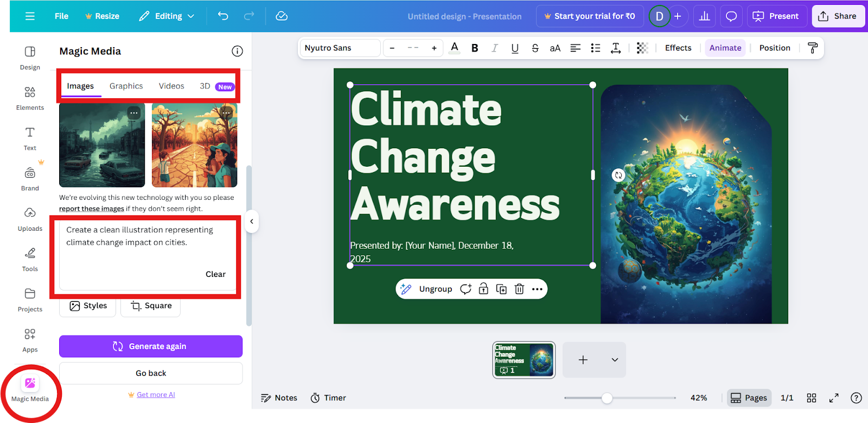
Task: Open Effects panel
Action: tap(678, 48)
